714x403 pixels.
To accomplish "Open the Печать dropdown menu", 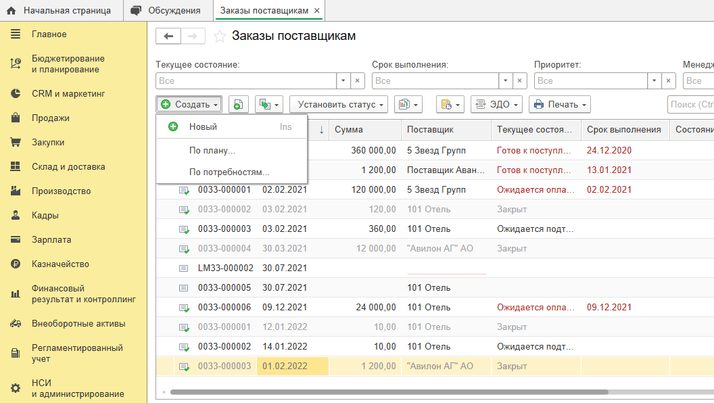I will click(559, 104).
